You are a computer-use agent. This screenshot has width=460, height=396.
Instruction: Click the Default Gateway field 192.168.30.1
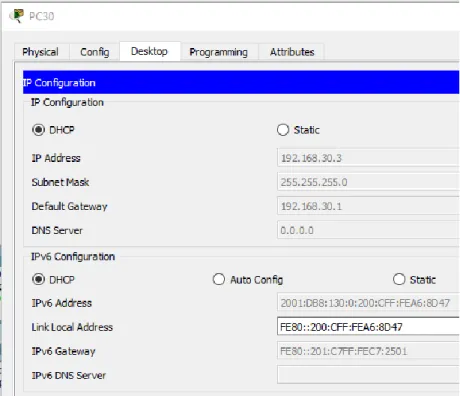click(368, 206)
